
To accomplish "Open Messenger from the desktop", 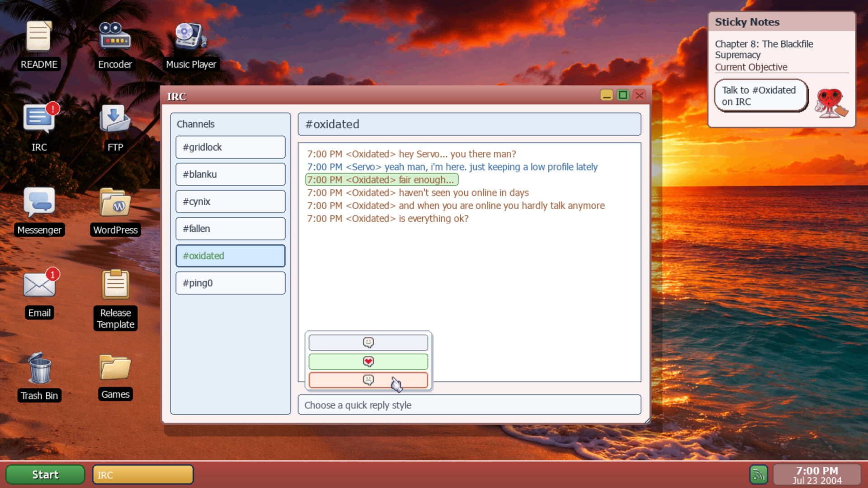I will click(39, 202).
